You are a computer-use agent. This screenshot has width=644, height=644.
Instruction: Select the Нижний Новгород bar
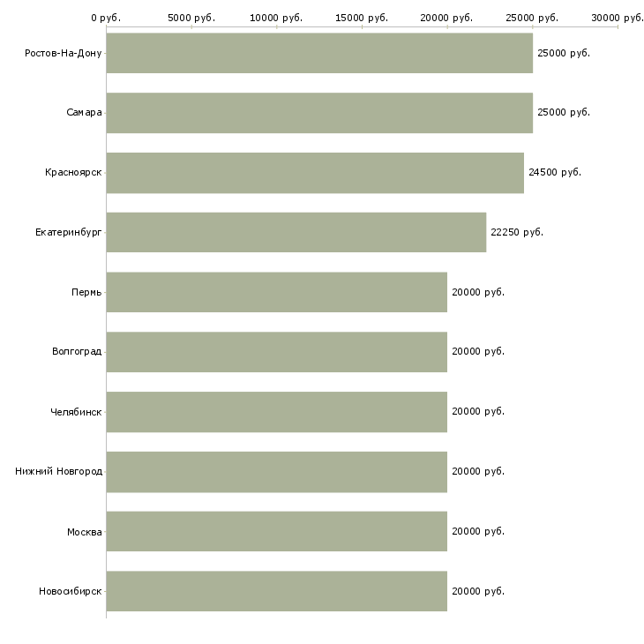pyautogui.click(x=277, y=471)
